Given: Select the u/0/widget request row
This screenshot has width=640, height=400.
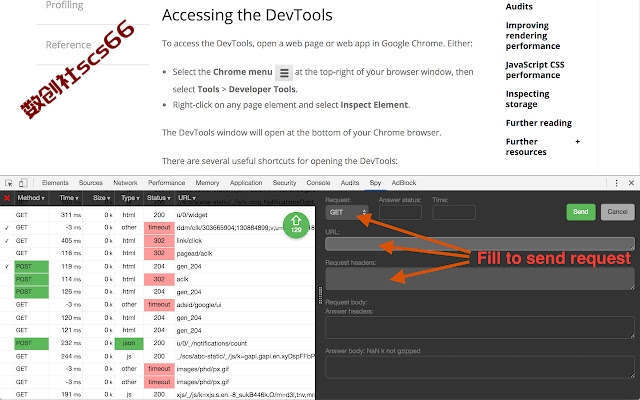Looking at the screenshot, I should pyautogui.click(x=158, y=215).
